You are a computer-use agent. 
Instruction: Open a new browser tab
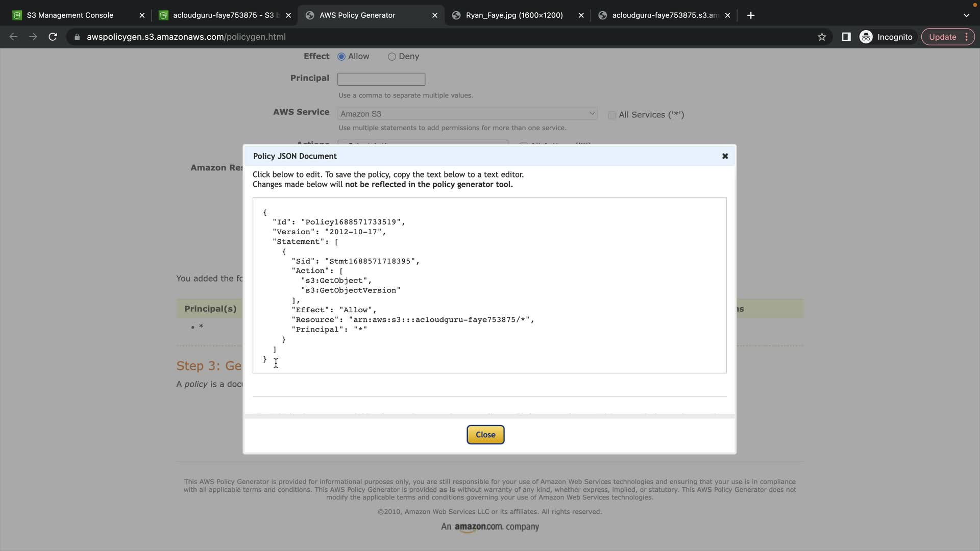[751, 15]
